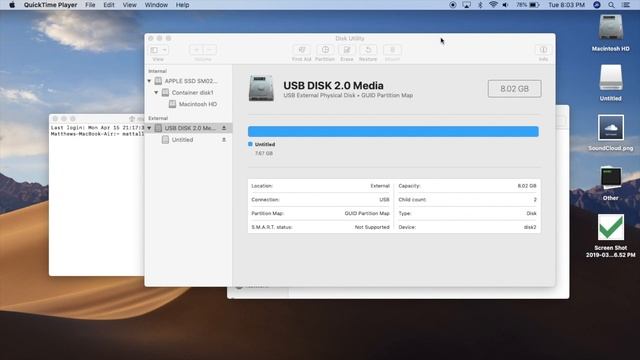Eject the USB DISK 2.0 Media disk
Viewport: 640px width, 360px height.
(224, 128)
